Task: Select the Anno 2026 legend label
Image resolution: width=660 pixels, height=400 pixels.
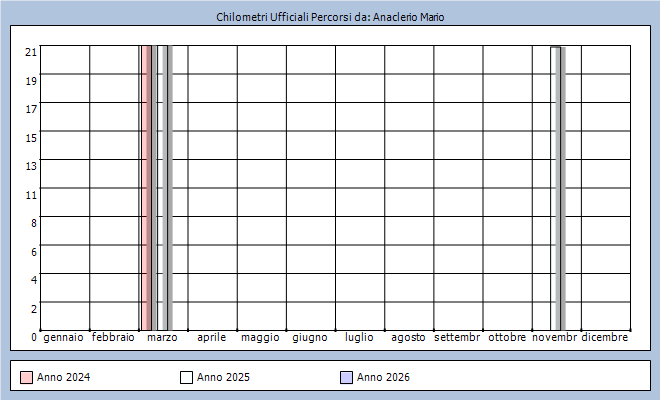Action: coord(384,377)
